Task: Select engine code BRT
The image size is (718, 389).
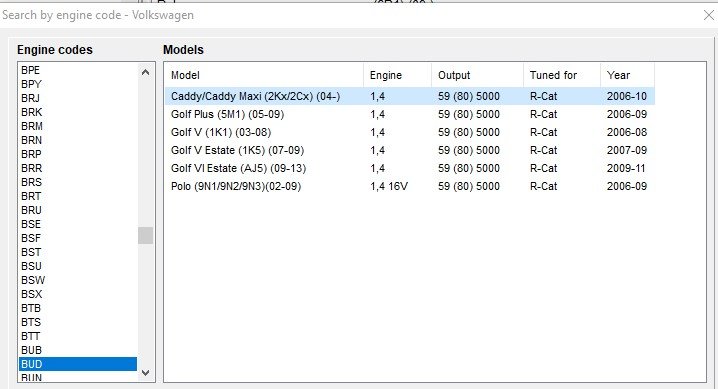Action: (x=78, y=196)
